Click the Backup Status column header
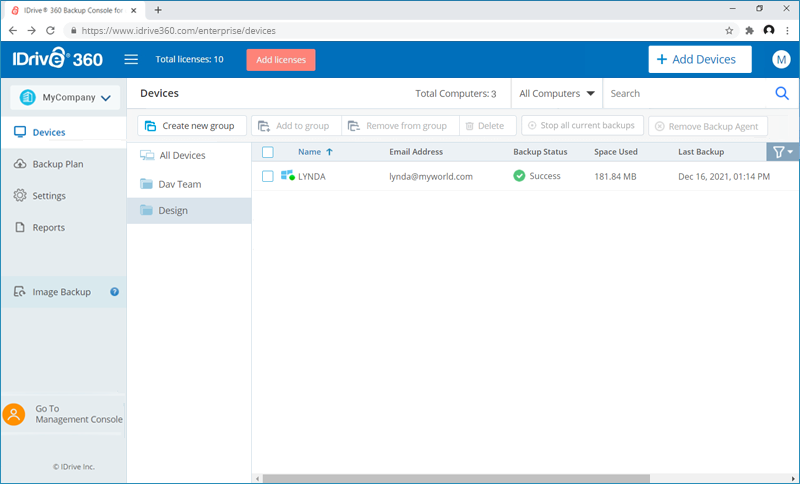 click(540, 152)
